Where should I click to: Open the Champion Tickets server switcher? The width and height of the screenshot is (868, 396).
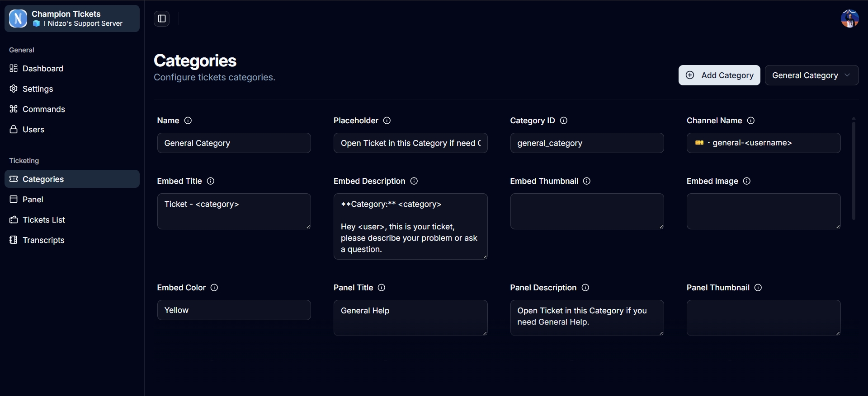tap(72, 19)
